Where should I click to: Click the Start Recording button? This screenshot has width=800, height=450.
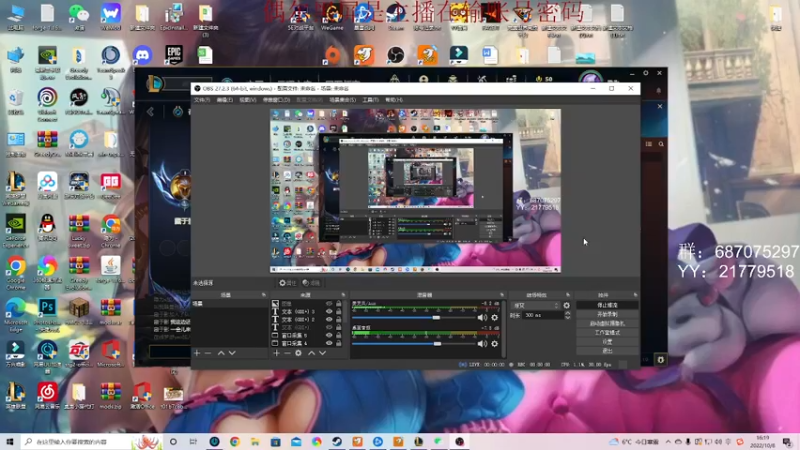click(x=607, y=314)
